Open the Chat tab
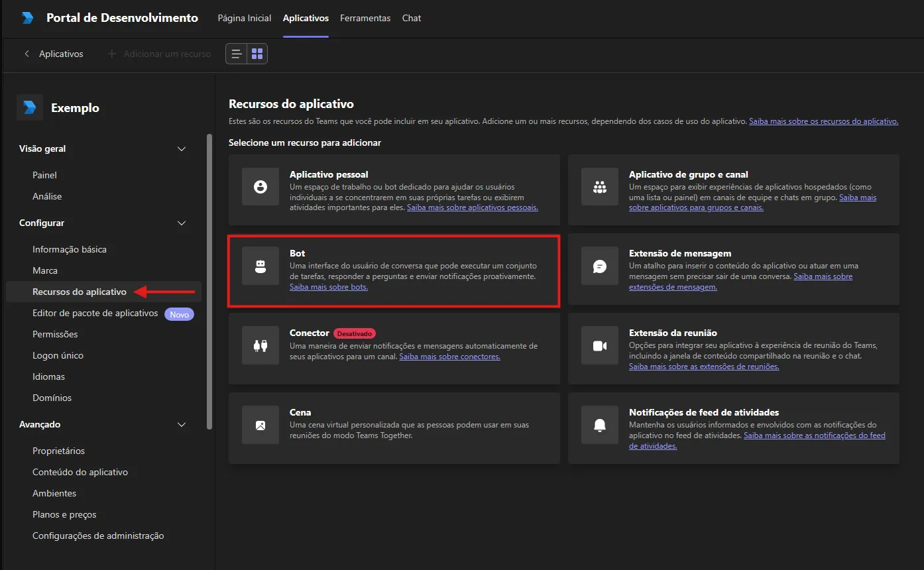This screenshot has height=570, width=924. (412, 18)
